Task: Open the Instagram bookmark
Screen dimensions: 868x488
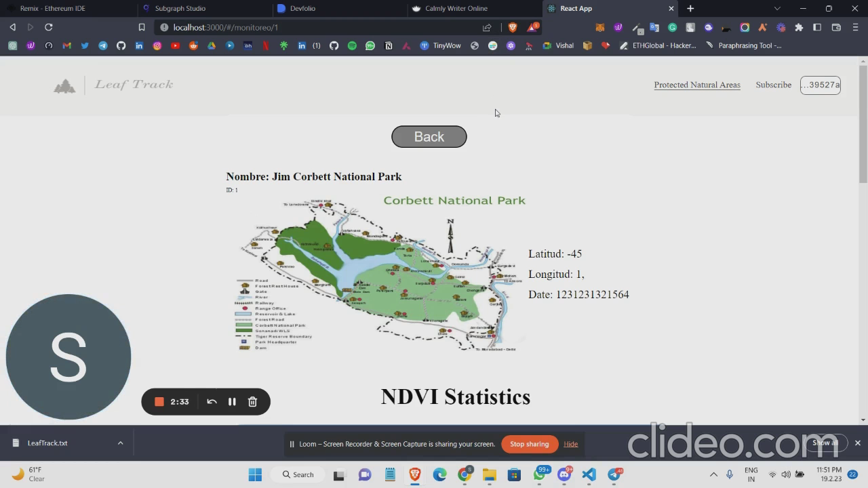Action: (x=157, y=45)
